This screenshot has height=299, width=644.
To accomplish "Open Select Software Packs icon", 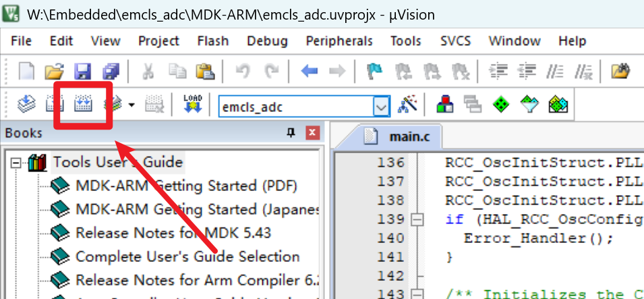I will [529, 104].
